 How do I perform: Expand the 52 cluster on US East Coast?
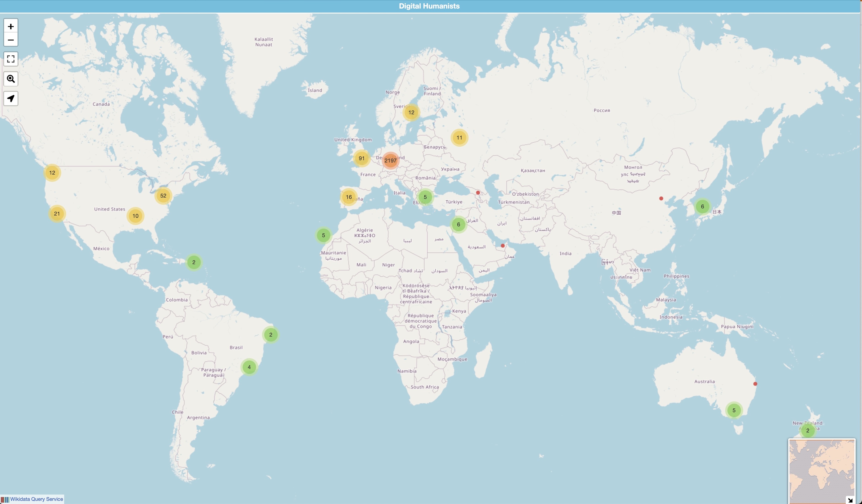pyautogui.click(x=163, y=196)
